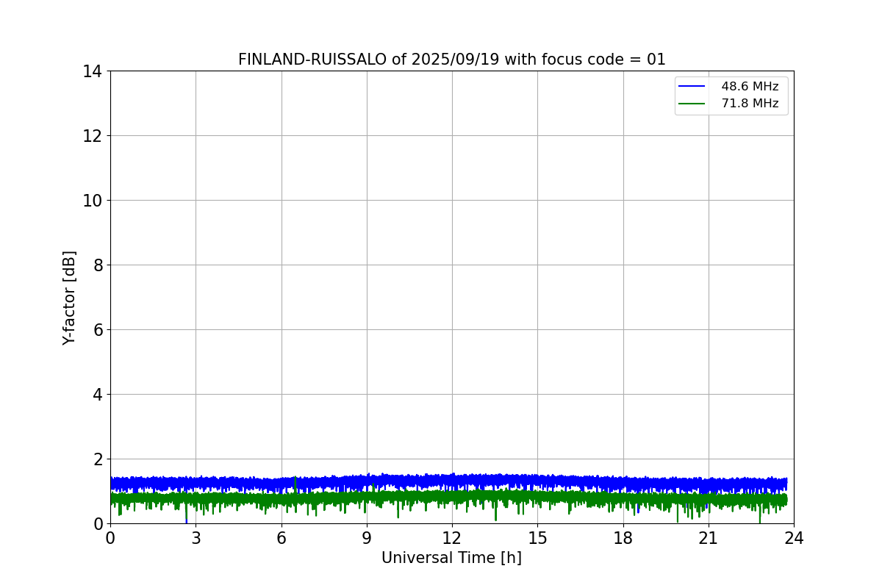Click the plot title FINLAND-RUISSALO
This screenshot has height=588, width=882.
[452, 60]
